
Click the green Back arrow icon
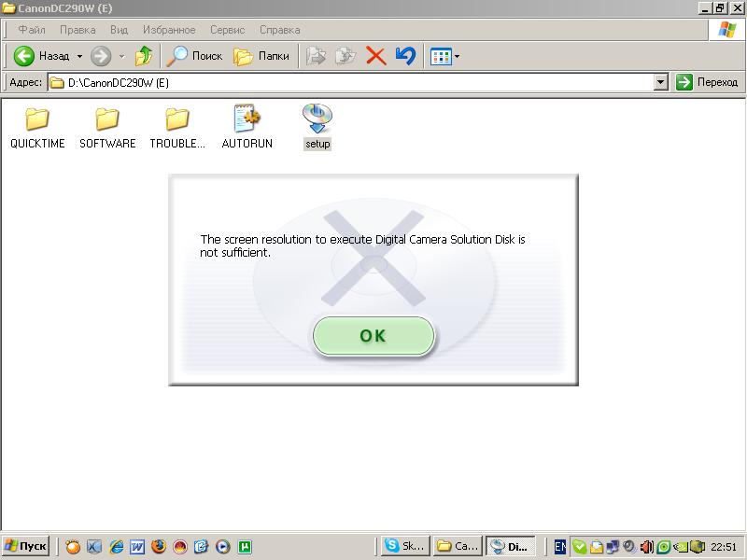coord(24,56)
